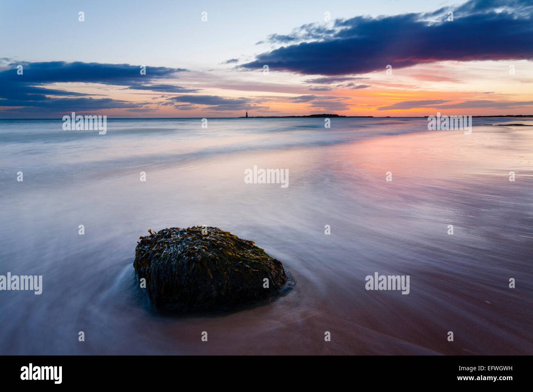Click the alamy logo in the bottom bar
Screen dimensions: 533x392
pos(41,374)
